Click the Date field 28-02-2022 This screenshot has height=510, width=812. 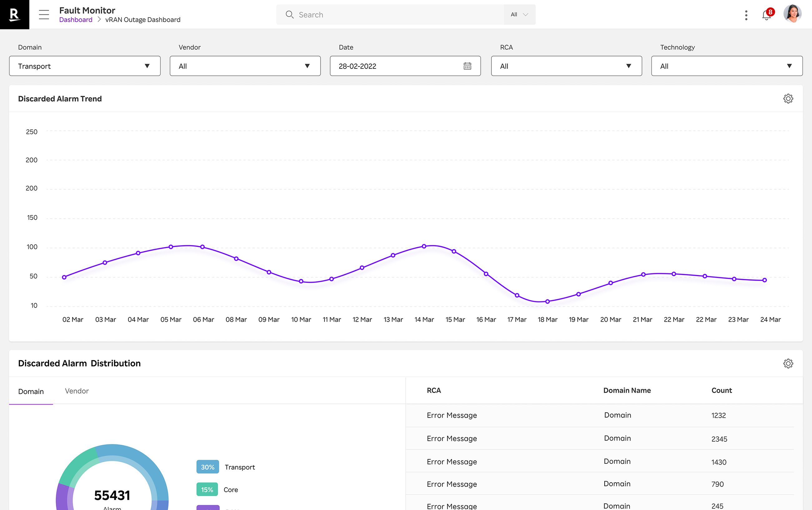[405, 66]
